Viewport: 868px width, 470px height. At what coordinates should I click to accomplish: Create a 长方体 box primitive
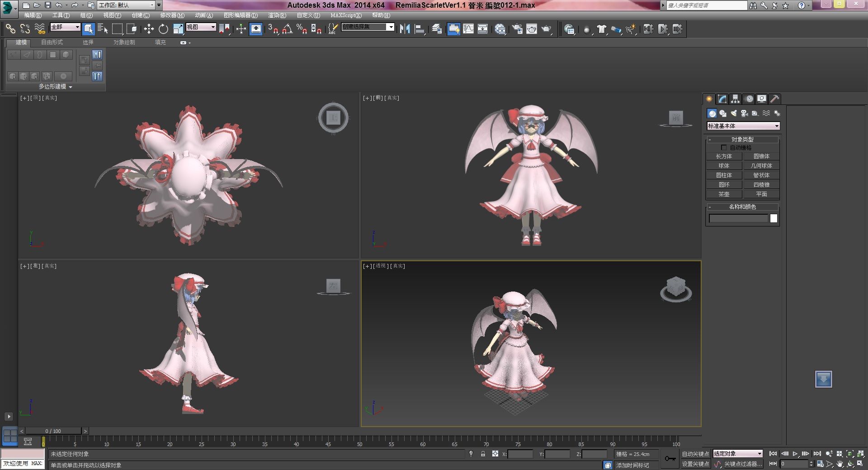(724, 156)
